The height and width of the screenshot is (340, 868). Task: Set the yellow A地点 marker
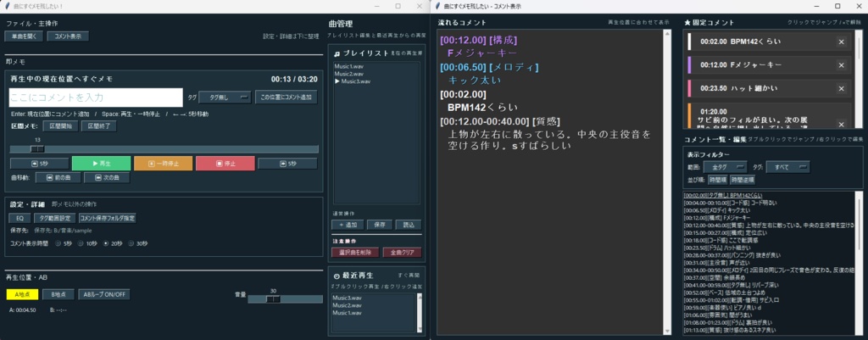[x=23, y=294]
